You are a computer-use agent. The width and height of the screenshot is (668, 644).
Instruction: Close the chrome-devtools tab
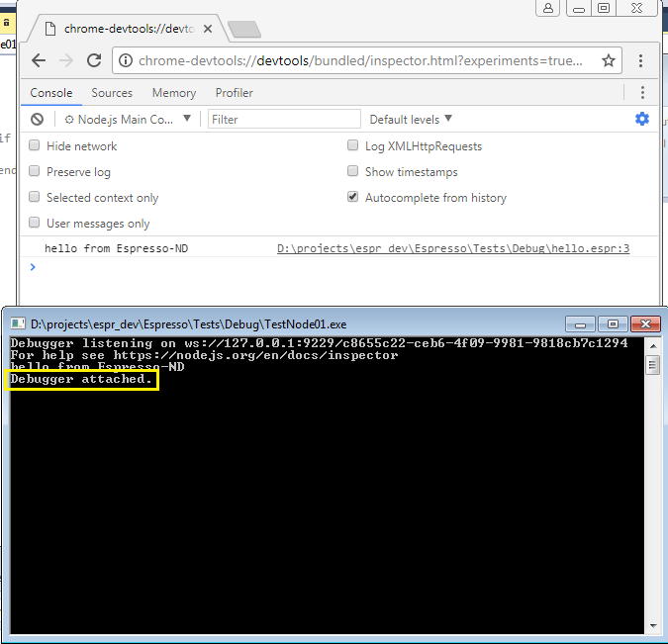tap(208, 29)
